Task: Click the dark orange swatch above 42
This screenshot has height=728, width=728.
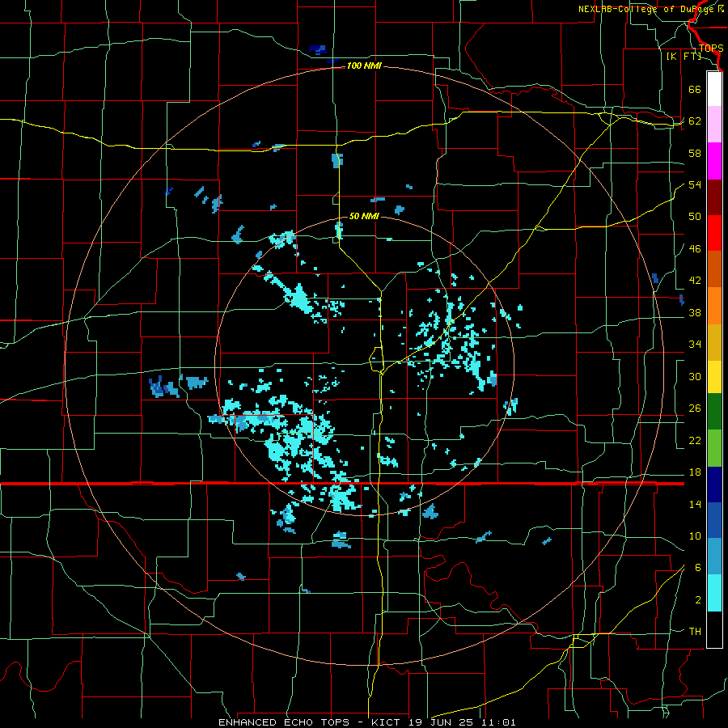Action: point(714,269)
